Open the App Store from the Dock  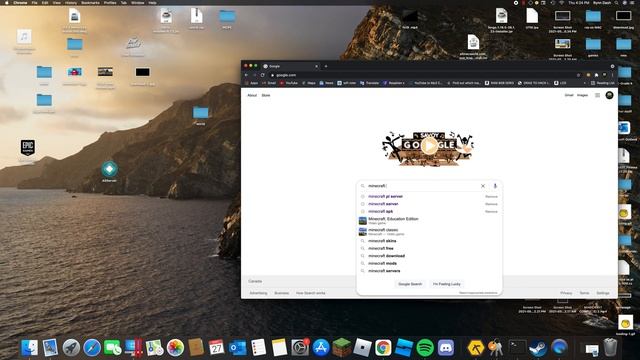321,348
